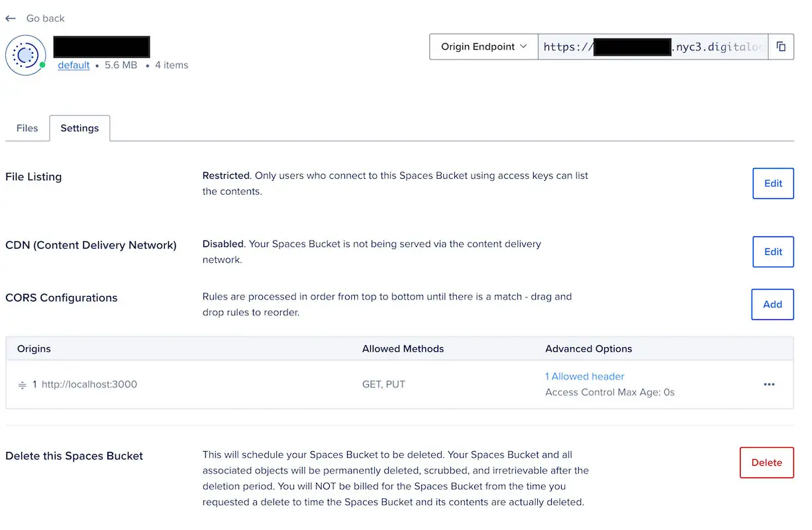Viewport: 812px width, 530px height.
Task: Open the default project link
Action: point(74,65)
